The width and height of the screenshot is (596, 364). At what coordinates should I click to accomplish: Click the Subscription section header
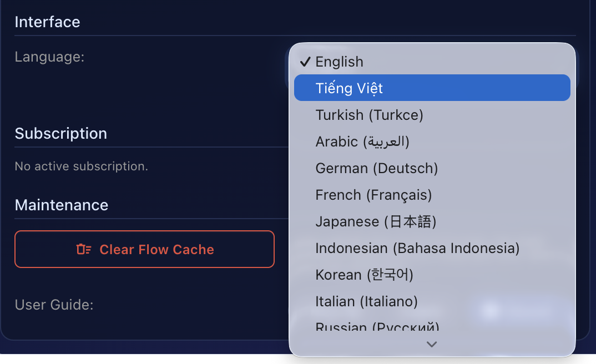[60, 133]
